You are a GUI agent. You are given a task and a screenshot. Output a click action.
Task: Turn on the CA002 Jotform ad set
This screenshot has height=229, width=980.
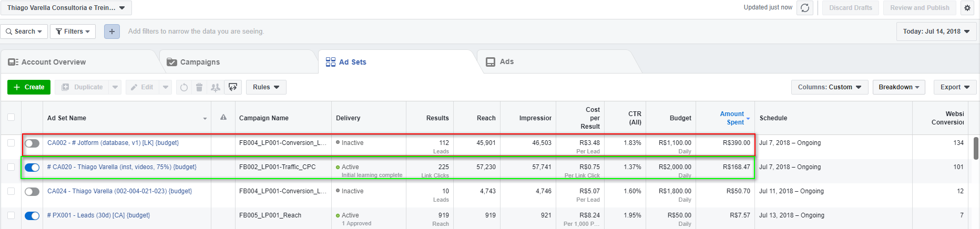point(32,143)
